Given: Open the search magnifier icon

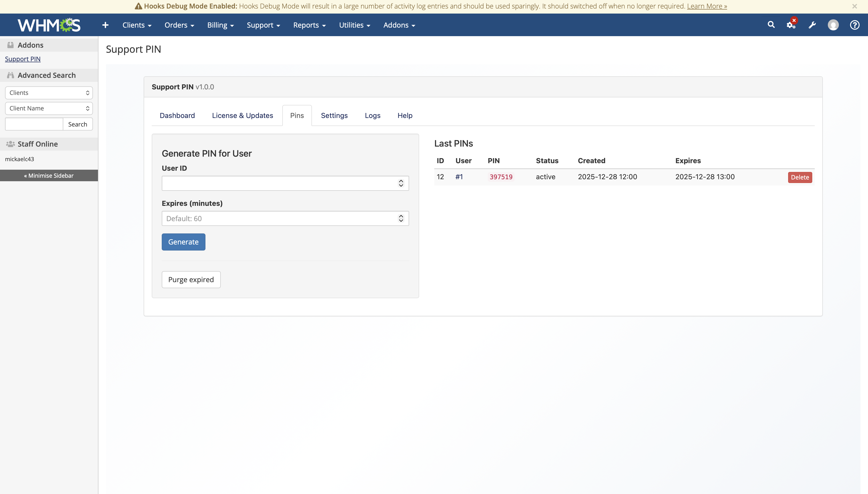Looking at the screenshot, I should pyautogui.click(x=771, y=25).
